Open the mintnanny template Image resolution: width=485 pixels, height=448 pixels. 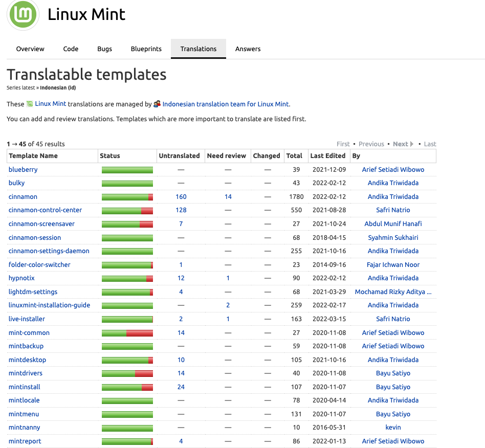(x=25, y=428)
